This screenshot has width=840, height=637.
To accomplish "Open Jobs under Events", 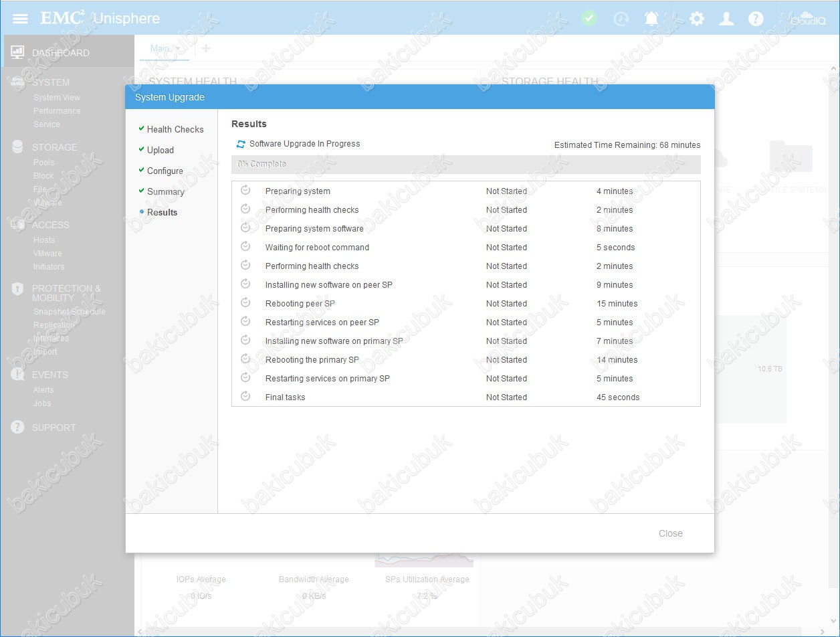I will click(42, 403).
